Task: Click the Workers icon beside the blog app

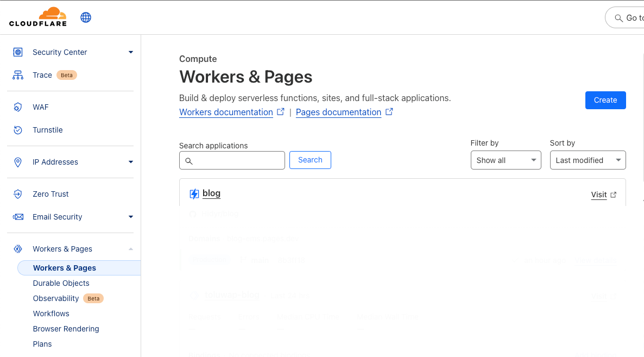Action: point(194,193)
